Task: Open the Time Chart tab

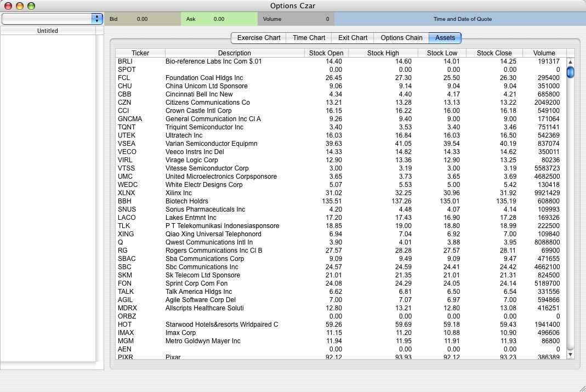Action: coord(309,38)
